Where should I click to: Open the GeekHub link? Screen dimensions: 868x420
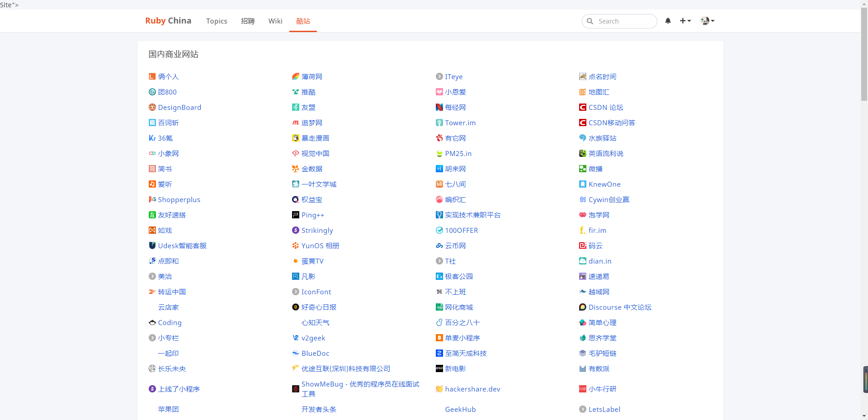coord(460,409)
